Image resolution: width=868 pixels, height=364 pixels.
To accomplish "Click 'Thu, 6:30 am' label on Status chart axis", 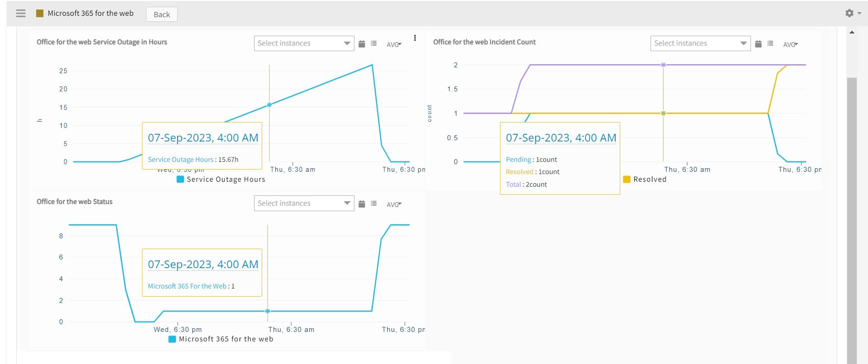I will [291, 330].
